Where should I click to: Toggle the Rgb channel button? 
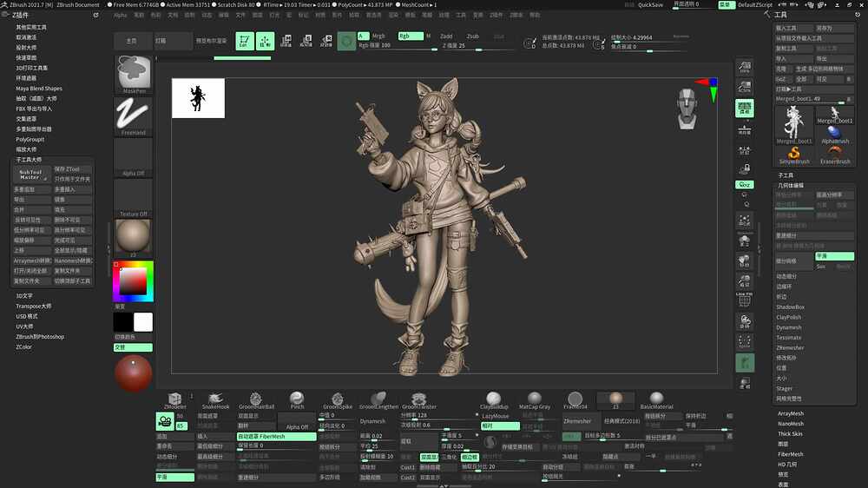click(411, 36)
